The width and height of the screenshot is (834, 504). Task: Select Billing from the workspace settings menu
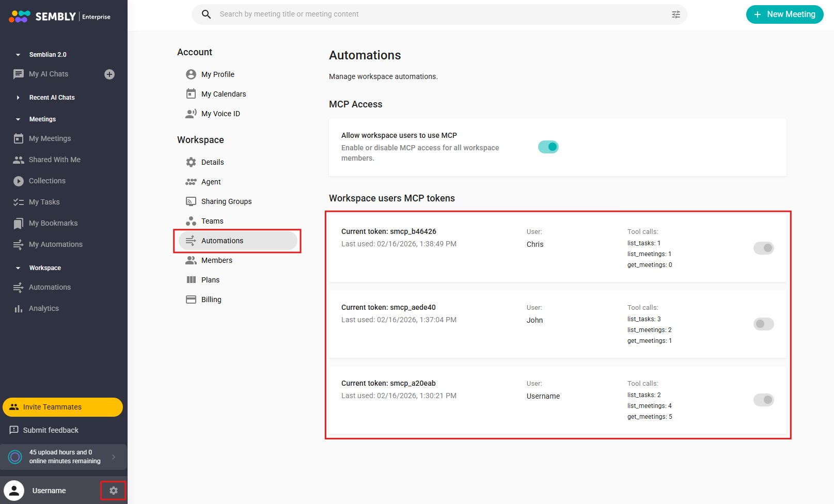click(x=211, y=300)
